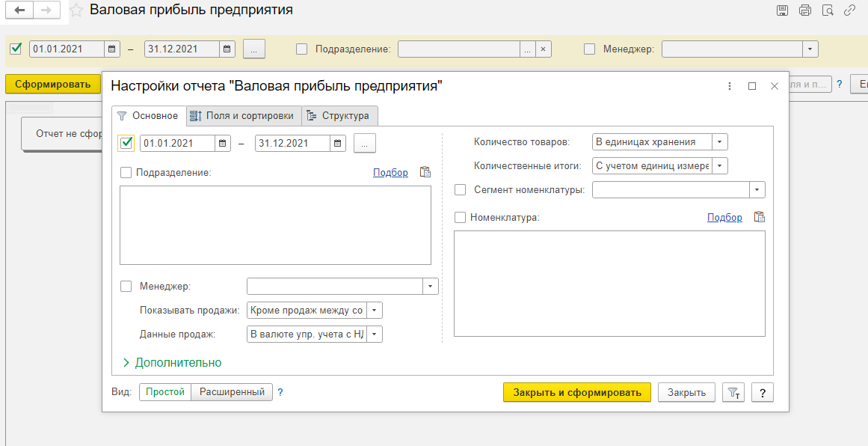Viewport: 868px width, 446px height.
Task: Enable the Сегмент номенклатуры checkbox
Action: [461, 190]
